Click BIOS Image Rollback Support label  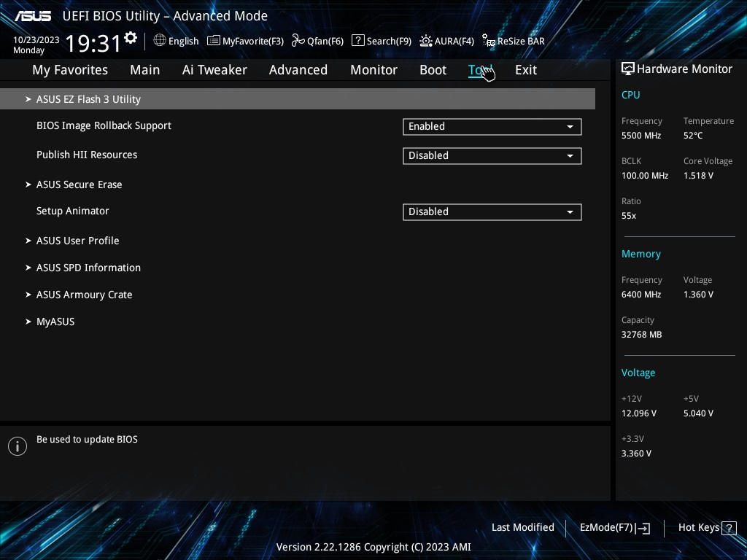point(104,125)
